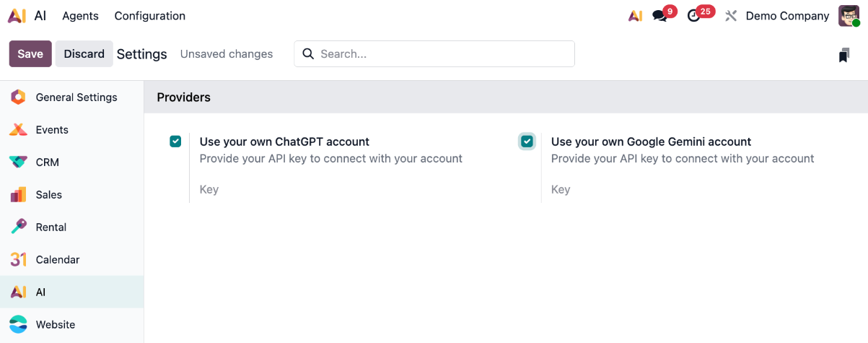
Task: Click the AI app name in navbar
Action: [40, 16]
